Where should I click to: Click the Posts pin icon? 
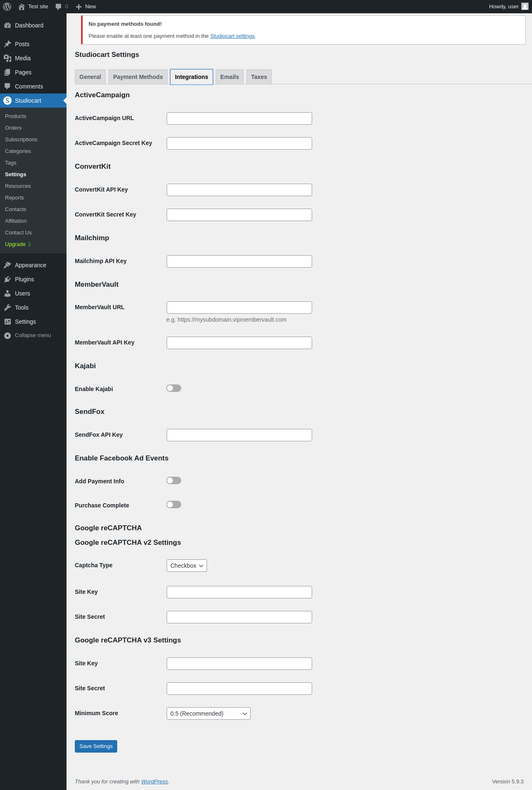(7, 44)
